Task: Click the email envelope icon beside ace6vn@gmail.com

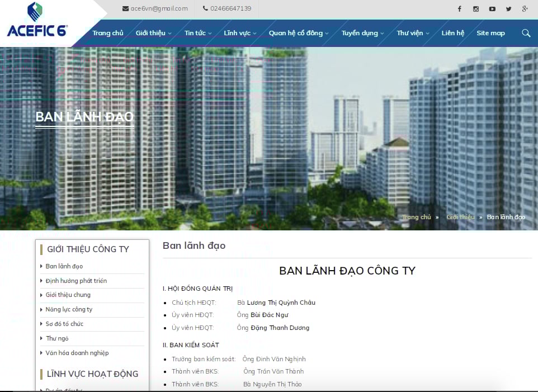Action: tap(124, 8)
